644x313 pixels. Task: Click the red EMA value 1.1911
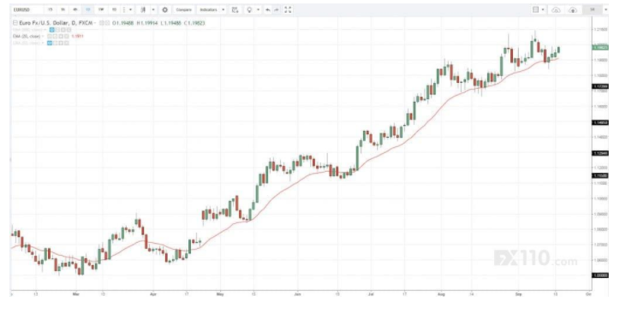pos(77,37)
